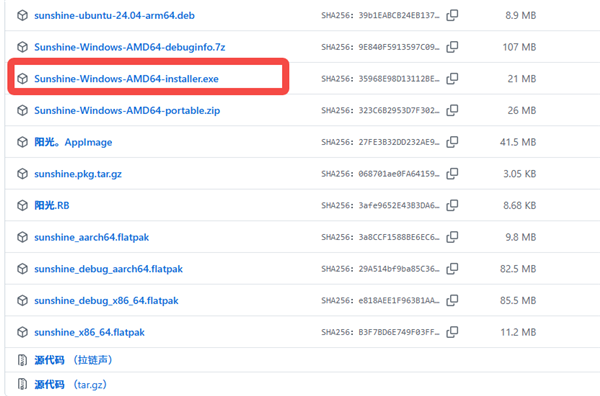Download Sunshine-Windows-AMD64-installer.exe
The width and height of the screenshot is (600, 396).
coord(126,79)
